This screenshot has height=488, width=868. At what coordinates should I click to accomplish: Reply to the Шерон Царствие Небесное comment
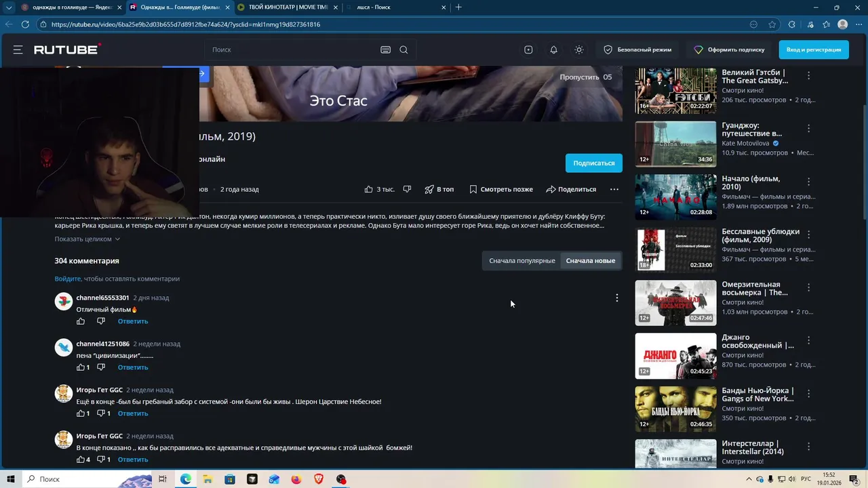click(133, 413)
